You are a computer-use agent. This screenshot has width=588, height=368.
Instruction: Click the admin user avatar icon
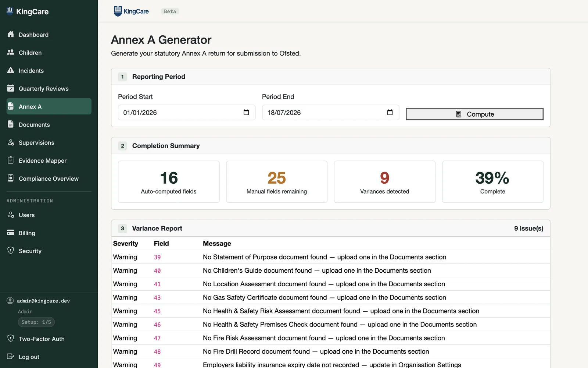pos(10,301)
